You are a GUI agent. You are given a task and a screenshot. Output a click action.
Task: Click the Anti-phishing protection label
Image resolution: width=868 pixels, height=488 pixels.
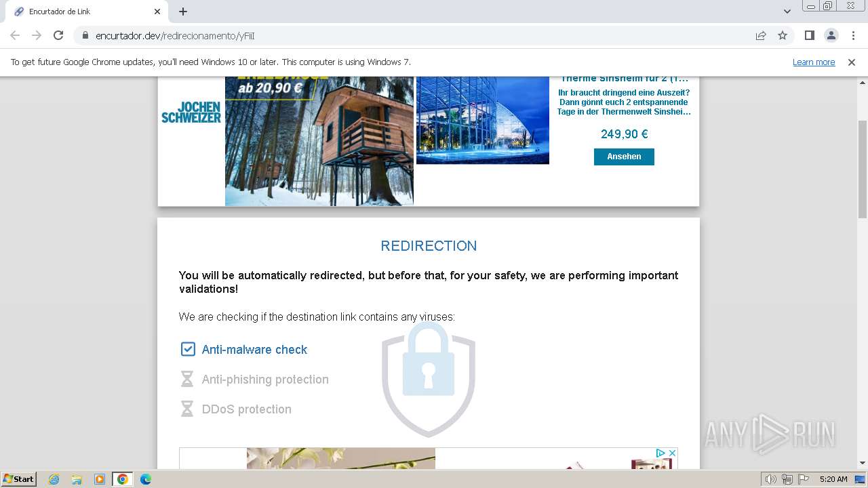pyautogui.click(x=265, y=380)
